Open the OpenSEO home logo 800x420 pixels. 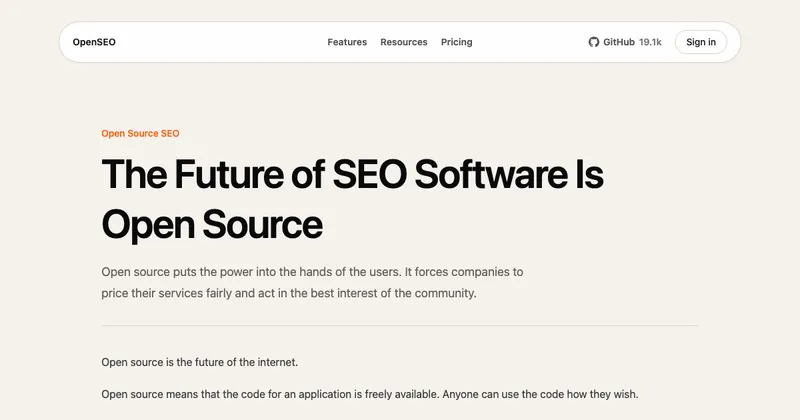pyautogui.click(x=94, y=42)
